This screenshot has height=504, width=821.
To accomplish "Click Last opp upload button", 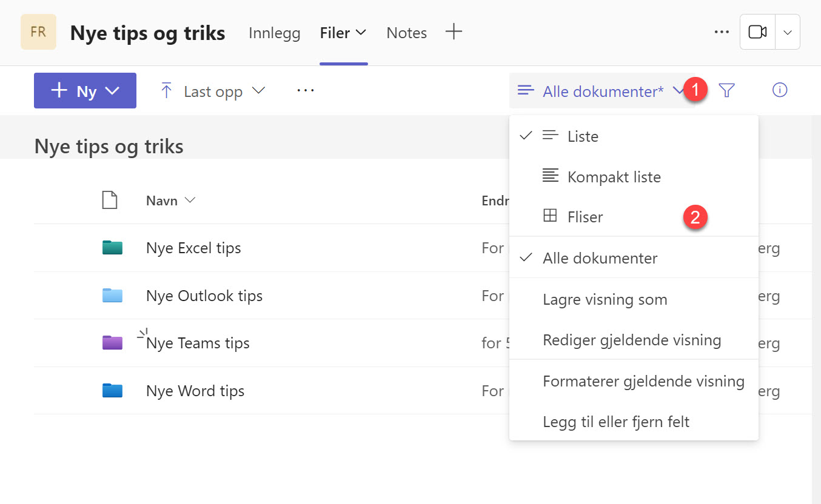I will click(x=213, y=91).
